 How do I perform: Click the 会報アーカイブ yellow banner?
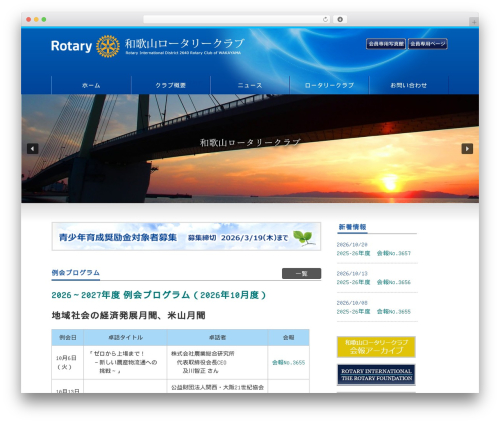pos(376,347)
